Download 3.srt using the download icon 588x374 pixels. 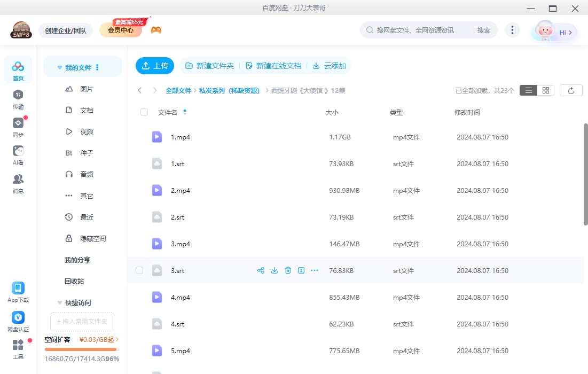click(x=275, y=270)
